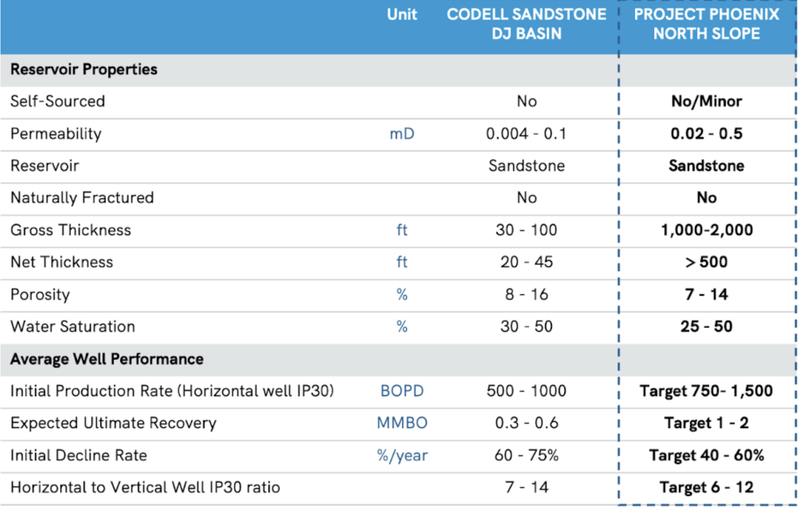Click the 0.02 - 0.5 Phoenix permeability value
Viewport: 800px width, 509px height.
(x=707, y=134)
